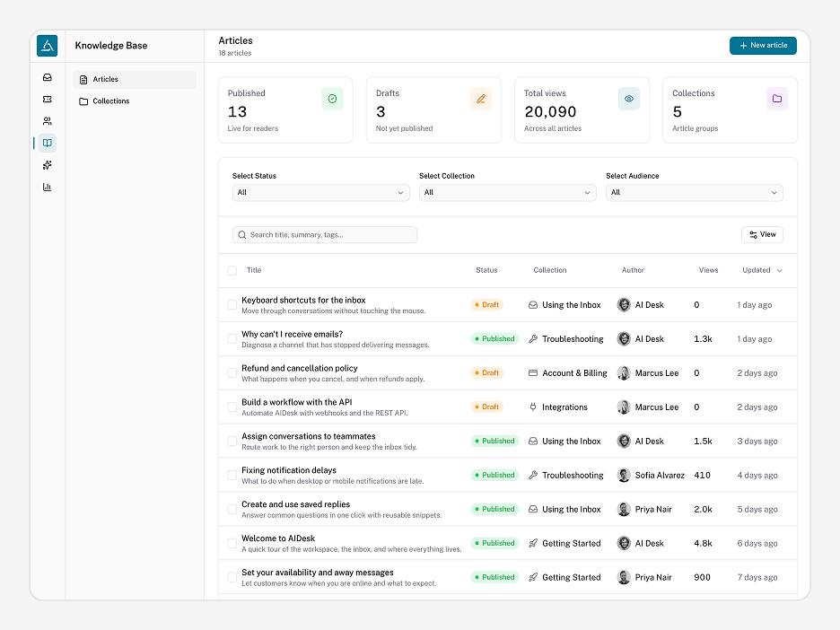840x630 pixels.
Task: Check the Keyboard shortcuts for the inbox row
Action: point(232,305)
